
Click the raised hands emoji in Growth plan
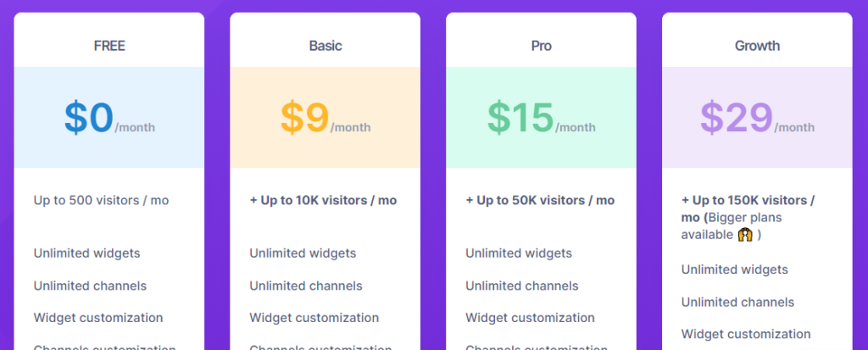745,235
